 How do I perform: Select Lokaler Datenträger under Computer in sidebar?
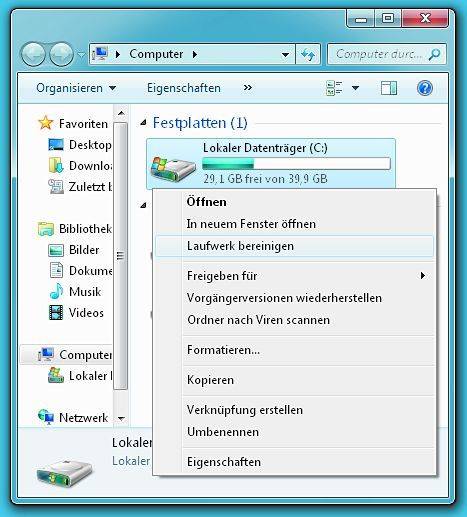coord(91,376)
